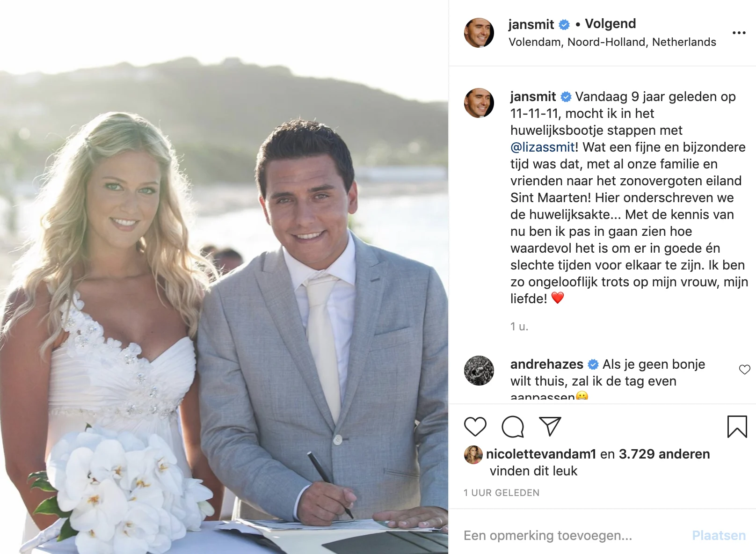756x554 pixels.
Task: Open the @lizassmit mention link
Action: coord(543,147)
